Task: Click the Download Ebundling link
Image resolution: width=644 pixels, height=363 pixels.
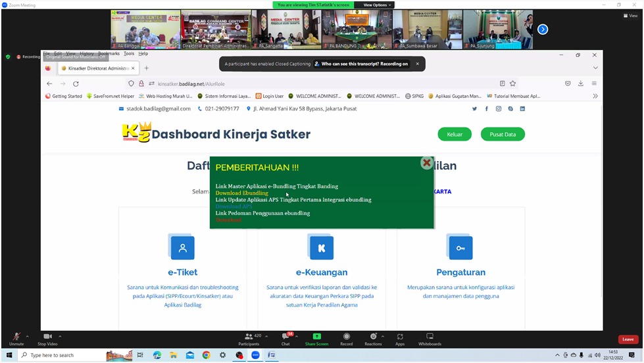Action: [241, 193]
